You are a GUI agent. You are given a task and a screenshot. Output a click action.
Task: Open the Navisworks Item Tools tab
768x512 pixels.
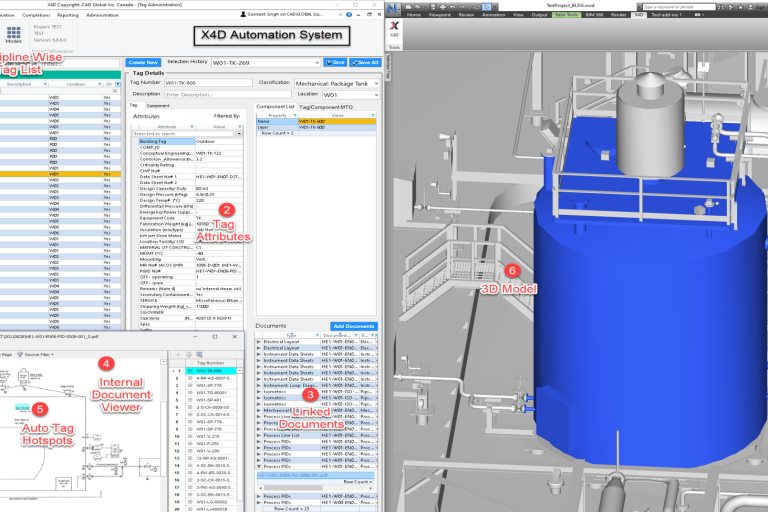click(567, 15)
